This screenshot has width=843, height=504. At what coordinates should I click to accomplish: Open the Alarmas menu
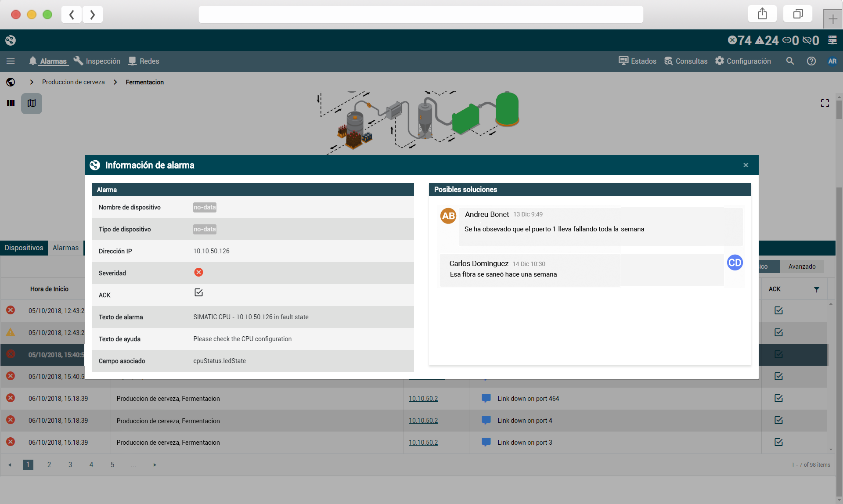point(48,61)
